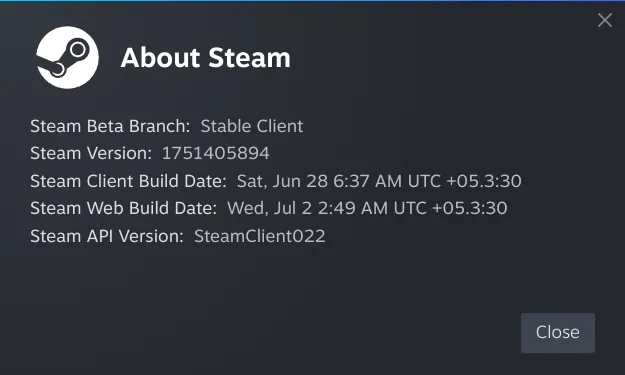Click the word About in the heading

pyautogui.click(x=161, y=58)
